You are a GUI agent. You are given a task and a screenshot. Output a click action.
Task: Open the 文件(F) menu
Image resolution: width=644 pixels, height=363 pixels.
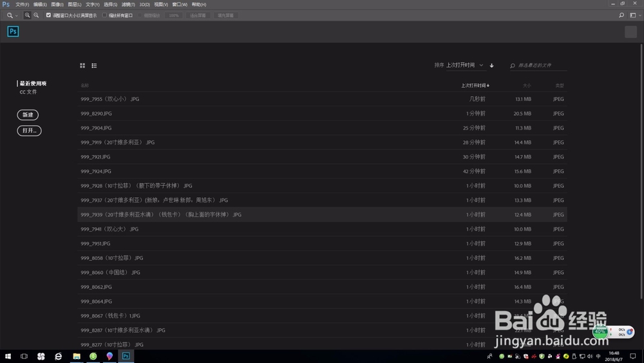point(22,5)
